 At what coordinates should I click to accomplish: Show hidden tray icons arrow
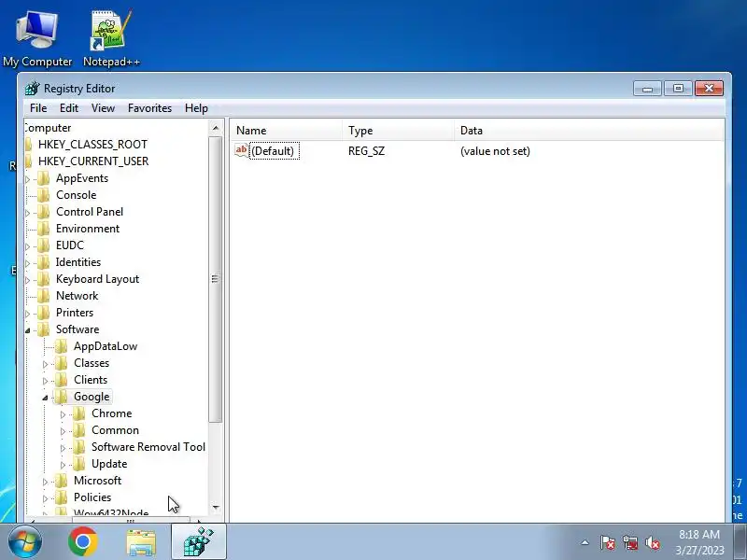pos(585,542)
